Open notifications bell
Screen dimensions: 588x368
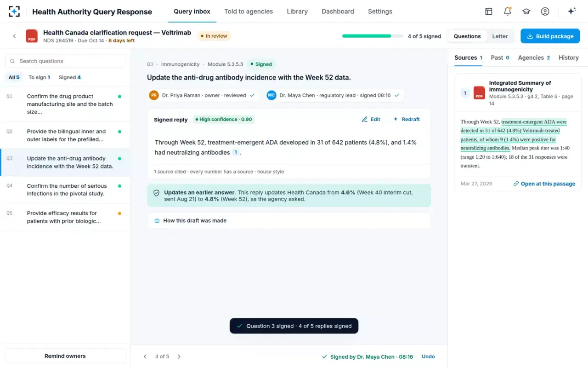[x=508, y=11]
